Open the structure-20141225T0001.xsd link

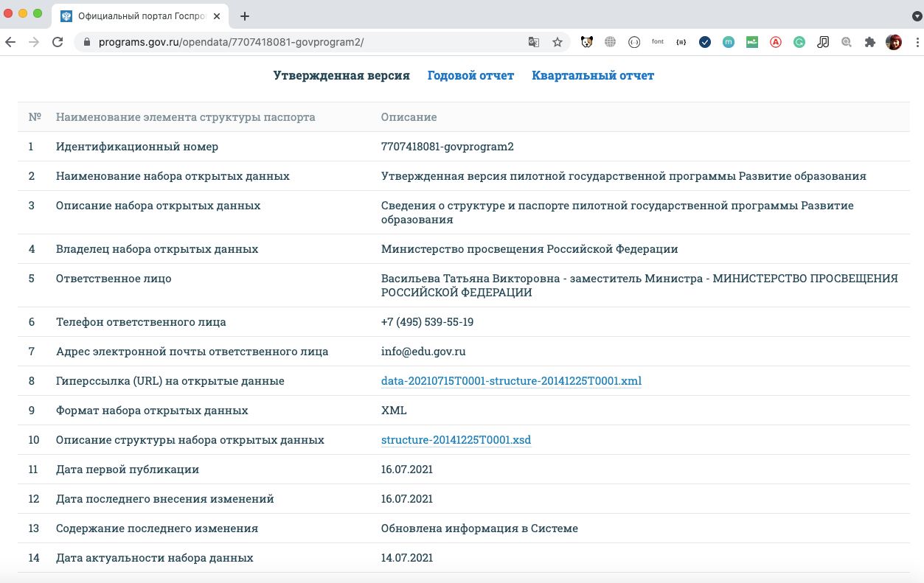tap(456, 440)
